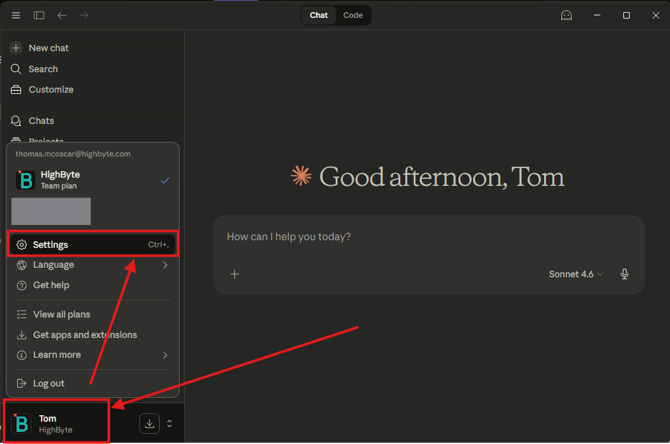Click the plus attachment icon in prompt box
670x444 pixels.
tap(235, 274)
